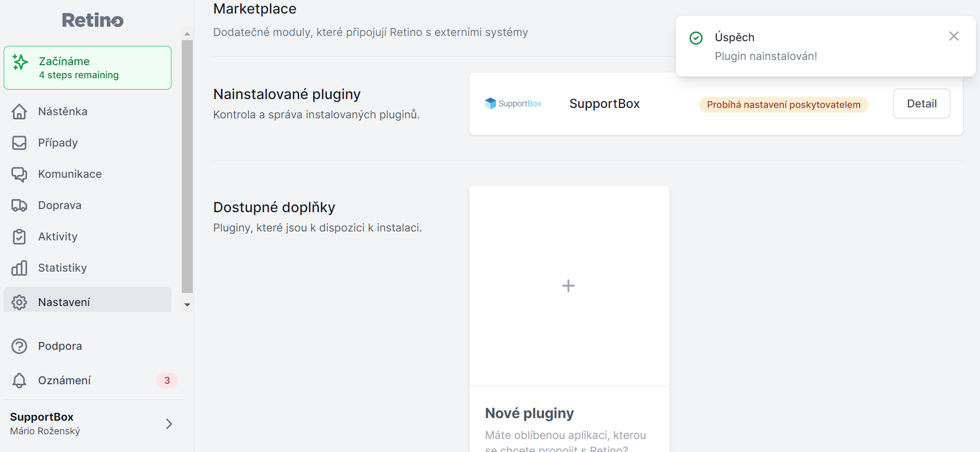980x452 pixels.
Task: Click sidebar scroll up arrow
Action: click(187, 34)
